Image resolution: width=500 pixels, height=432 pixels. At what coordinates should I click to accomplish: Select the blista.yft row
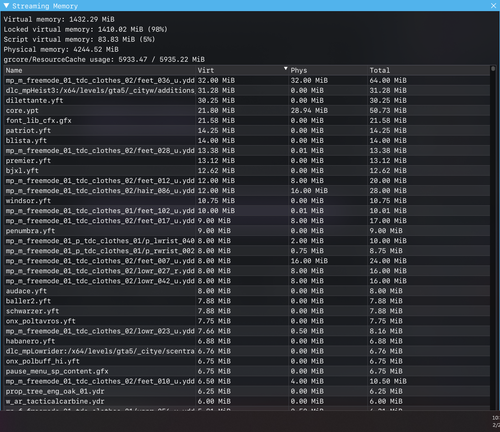(247, 140)
